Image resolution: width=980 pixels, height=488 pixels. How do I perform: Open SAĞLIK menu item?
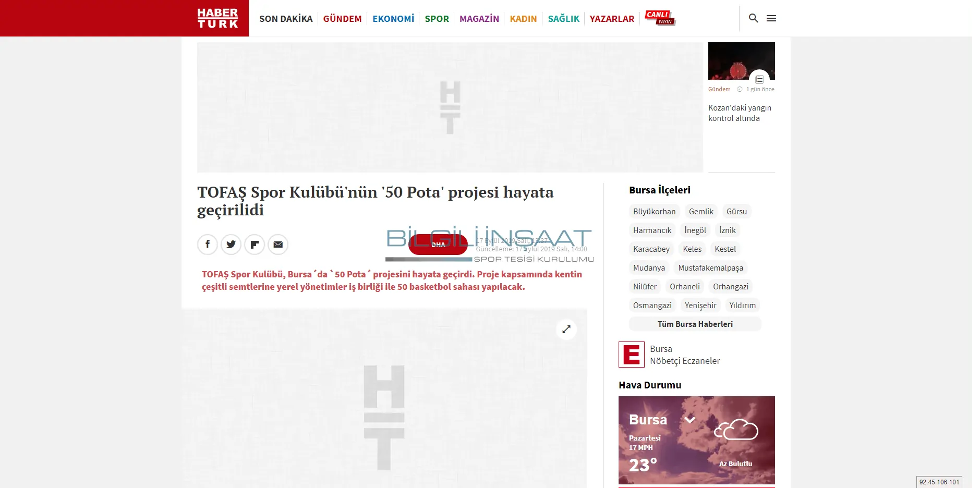pyautogui.click(x=563, y=19)
